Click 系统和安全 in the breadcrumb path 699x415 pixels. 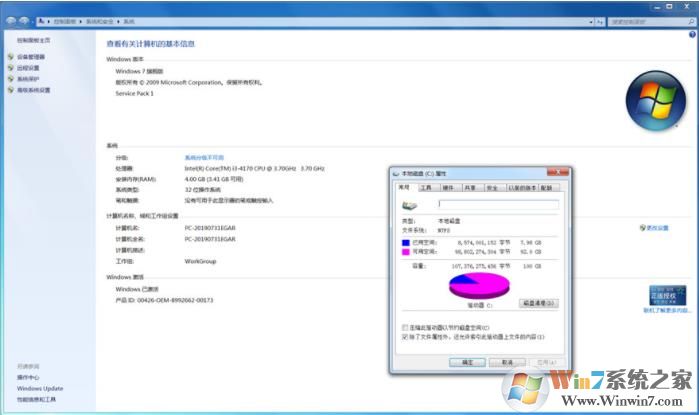point(99,21)
